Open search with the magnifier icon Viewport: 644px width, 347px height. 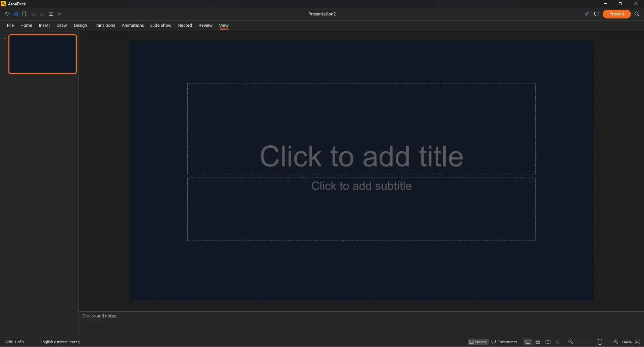pos(637,14)
